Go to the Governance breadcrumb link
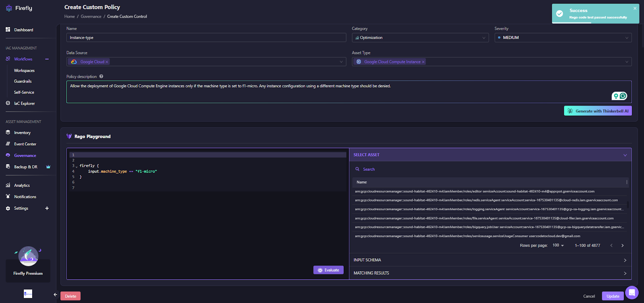This screenshot has width=644, height=303. [91, 17]
